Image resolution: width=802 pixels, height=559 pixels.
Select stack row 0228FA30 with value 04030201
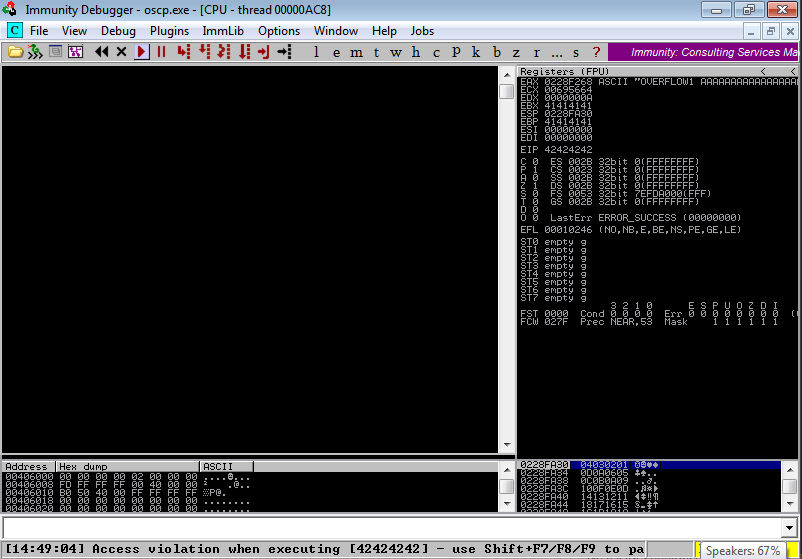click(x=650, y=465)
